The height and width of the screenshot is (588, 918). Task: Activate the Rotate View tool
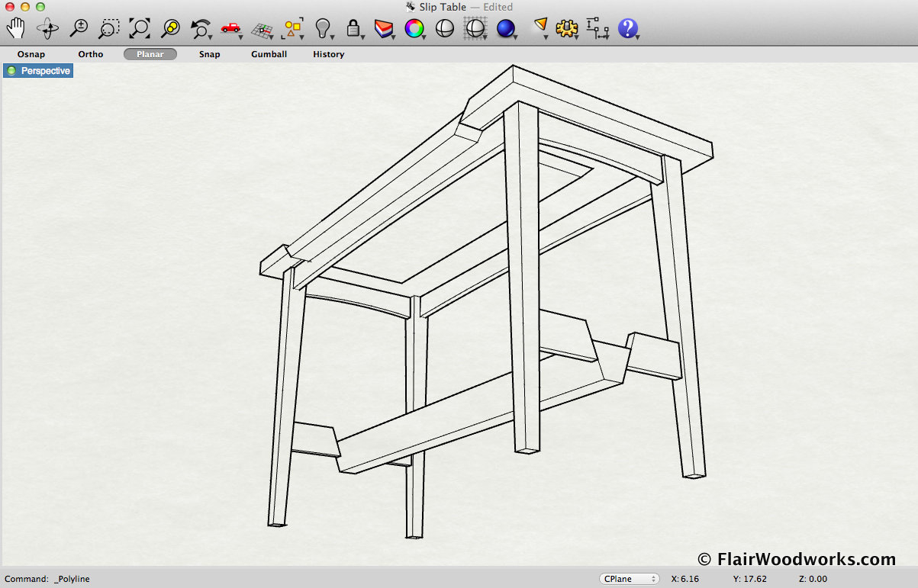(47, 29)
